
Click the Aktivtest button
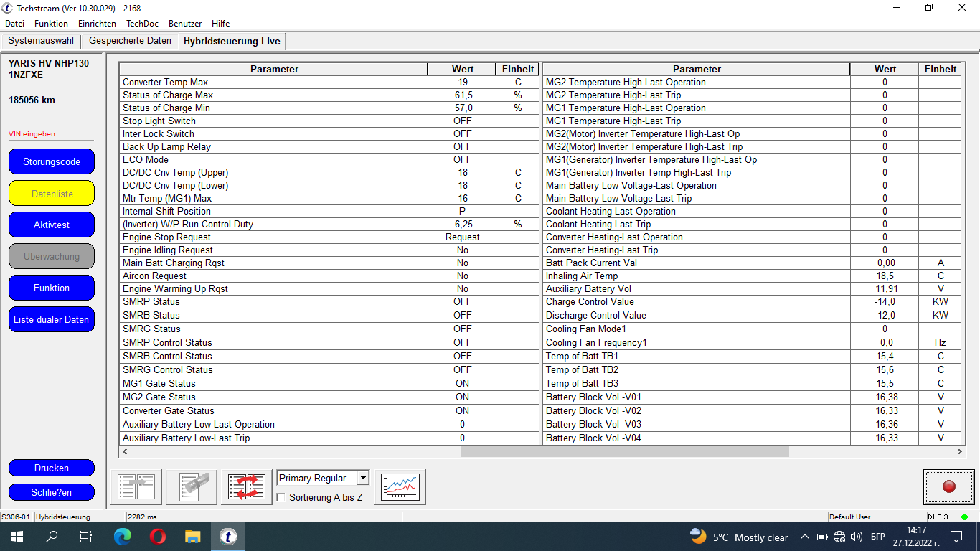[52, 225]
